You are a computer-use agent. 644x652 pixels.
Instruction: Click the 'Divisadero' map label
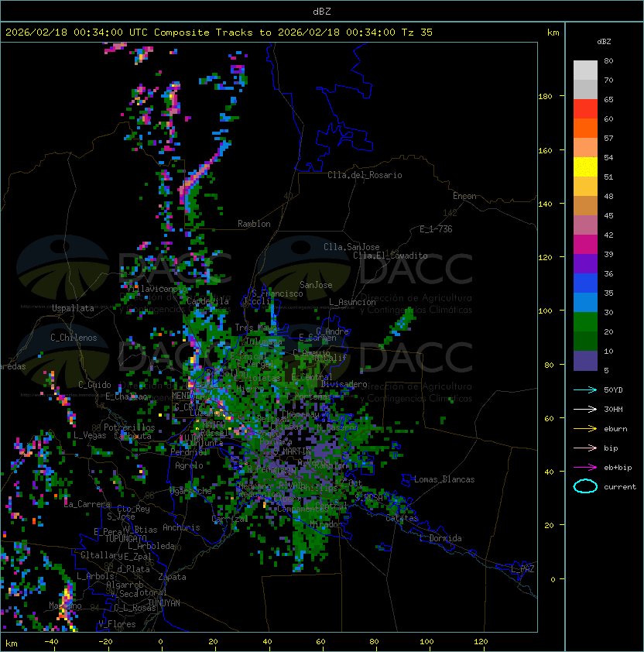point(344,384)
